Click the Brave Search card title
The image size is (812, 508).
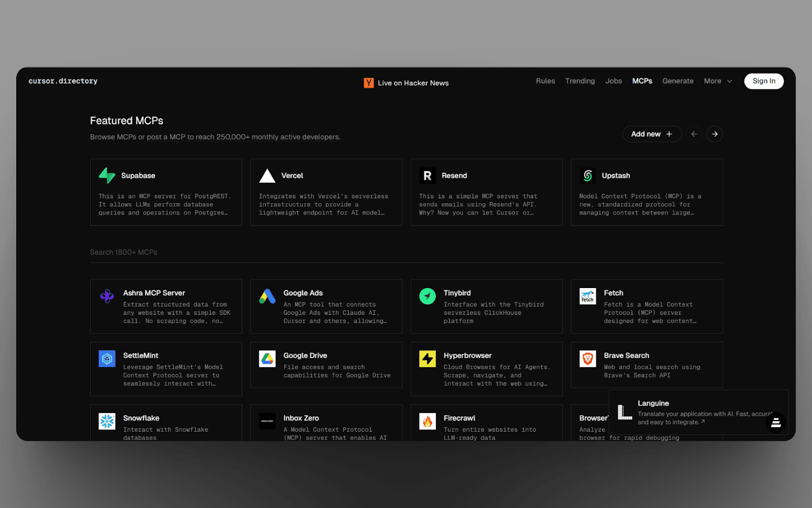[626, 356]
